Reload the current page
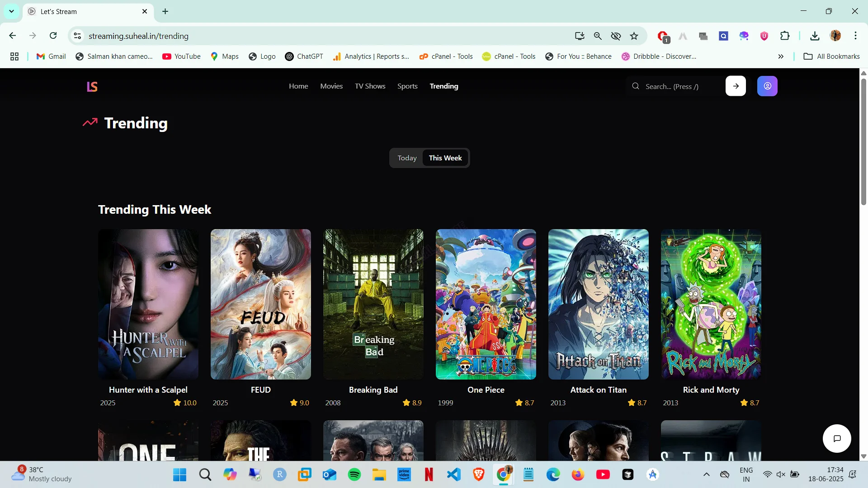868x488 pixels. tap(53, 36)
